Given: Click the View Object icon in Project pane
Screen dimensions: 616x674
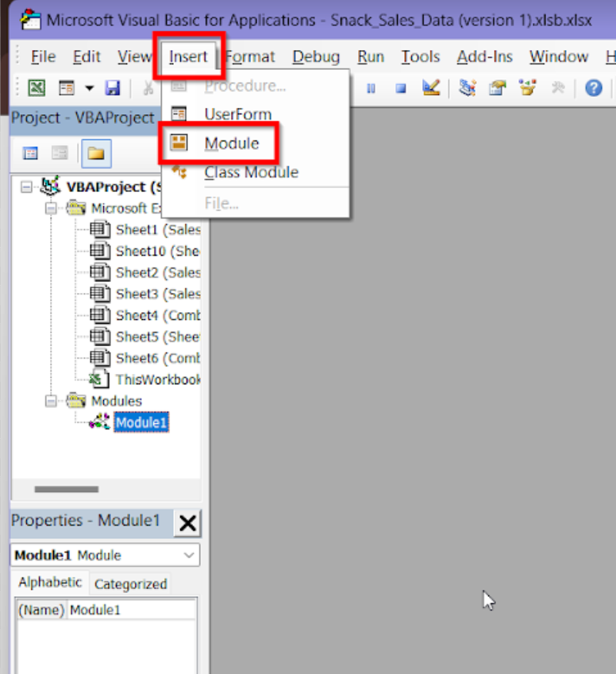Looking at the screenshot, I should (60, 152).
